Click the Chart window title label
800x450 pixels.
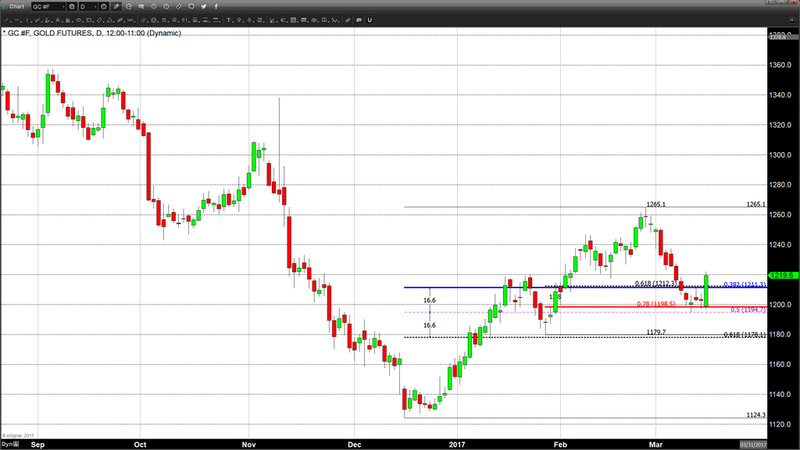pyautogui.click(x=17, y=7)
